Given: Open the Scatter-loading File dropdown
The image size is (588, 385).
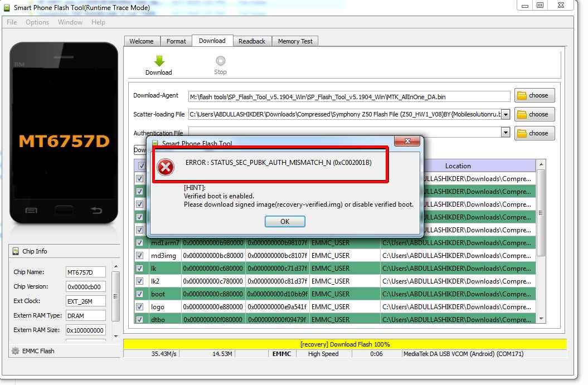Looking at the screenshot, I should coord(506,114).
